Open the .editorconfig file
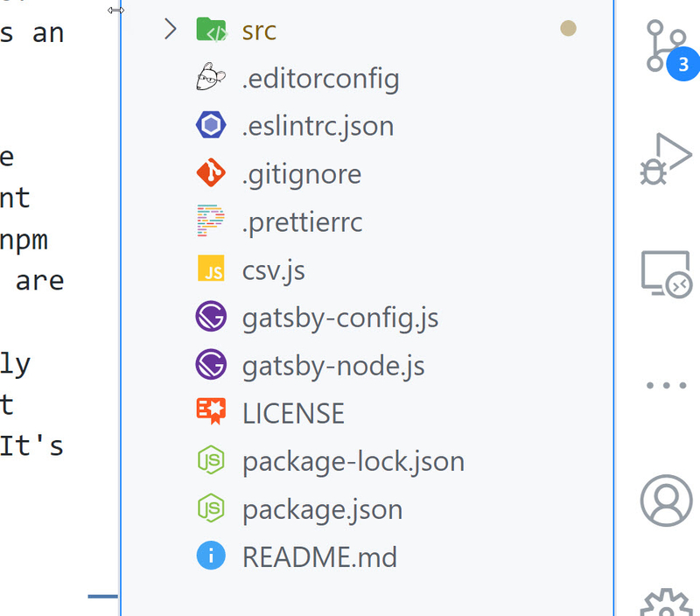This screenshot has height=616, width=700. click(x=320, y=78)
